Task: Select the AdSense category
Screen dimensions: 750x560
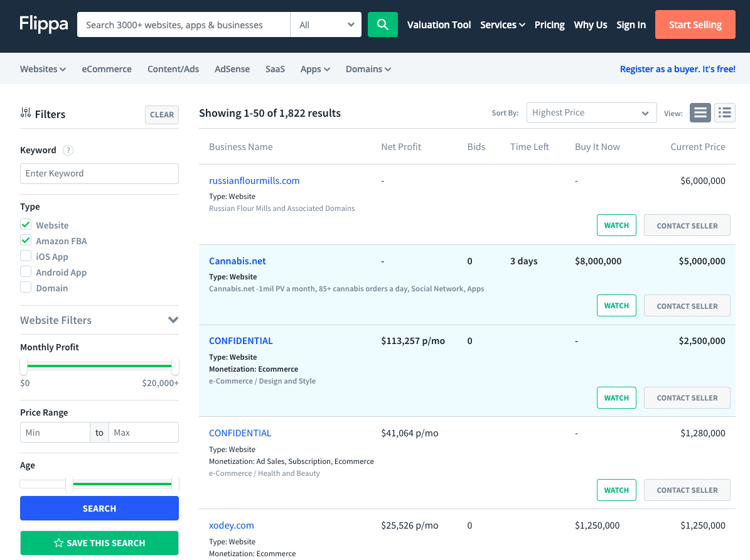Action: (x=232, y=69)
